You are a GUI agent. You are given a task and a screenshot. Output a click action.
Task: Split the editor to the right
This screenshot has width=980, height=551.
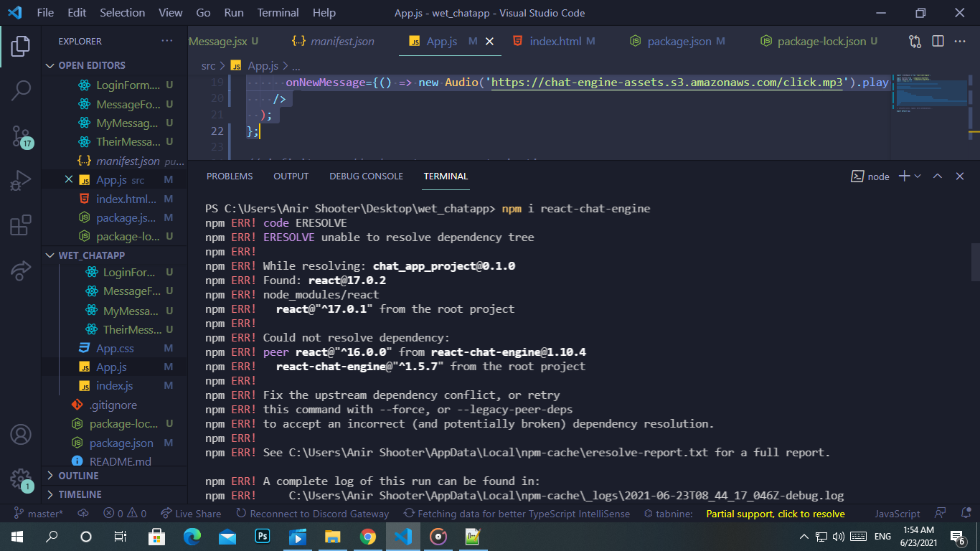coord(938,42)
